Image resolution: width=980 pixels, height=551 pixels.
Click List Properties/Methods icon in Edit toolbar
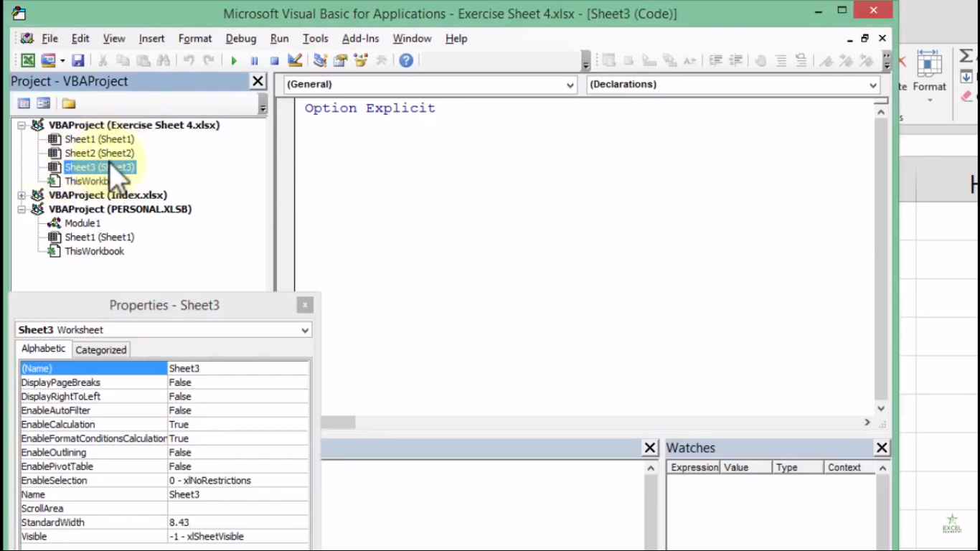(x=608, y=60)
